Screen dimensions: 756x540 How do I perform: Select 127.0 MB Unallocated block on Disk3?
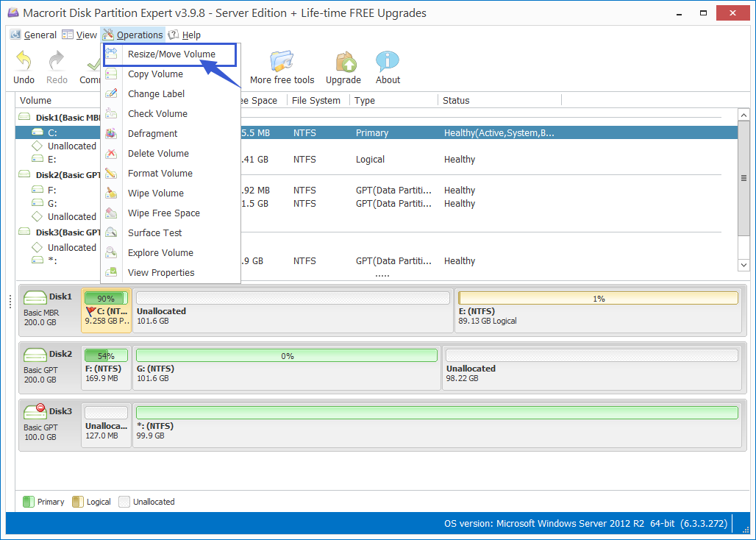106,425
